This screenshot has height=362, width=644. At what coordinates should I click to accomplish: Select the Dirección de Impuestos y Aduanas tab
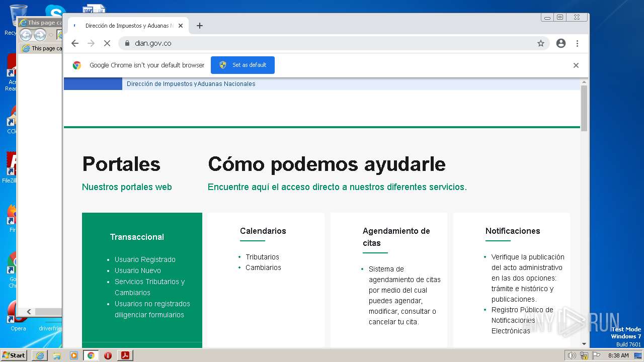[x=128, y=26]
